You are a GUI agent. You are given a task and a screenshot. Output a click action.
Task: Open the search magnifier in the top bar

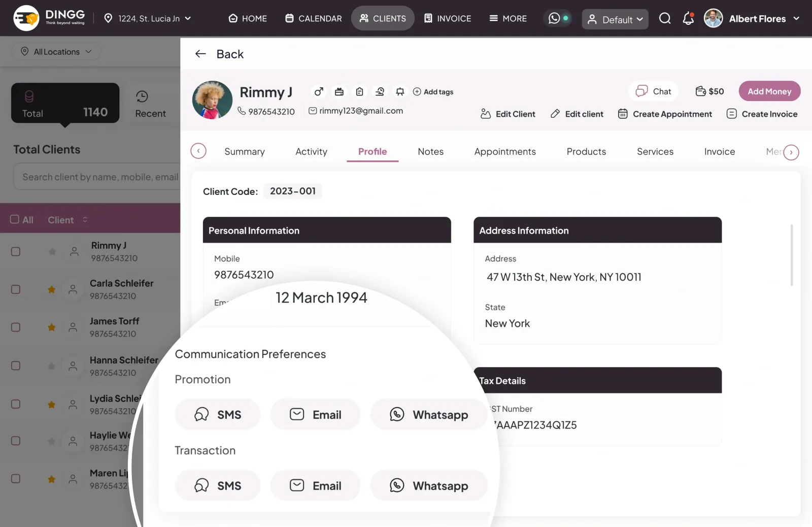tap(665, 19)
